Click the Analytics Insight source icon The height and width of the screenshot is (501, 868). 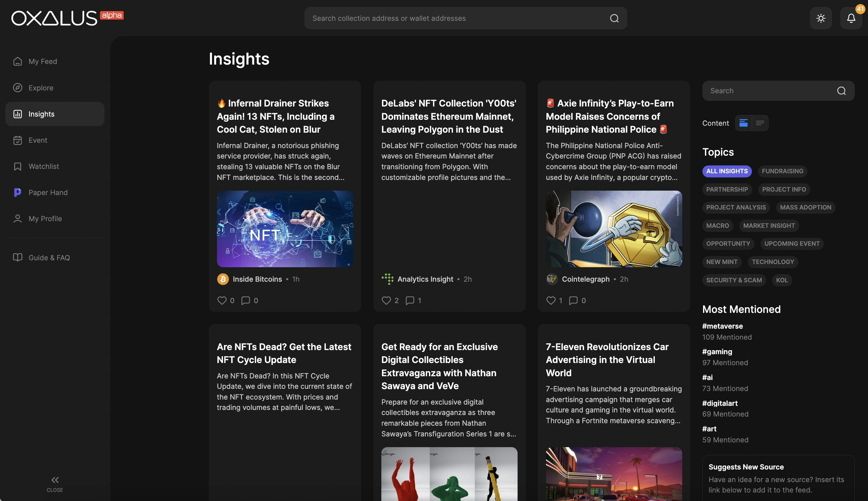388,279
